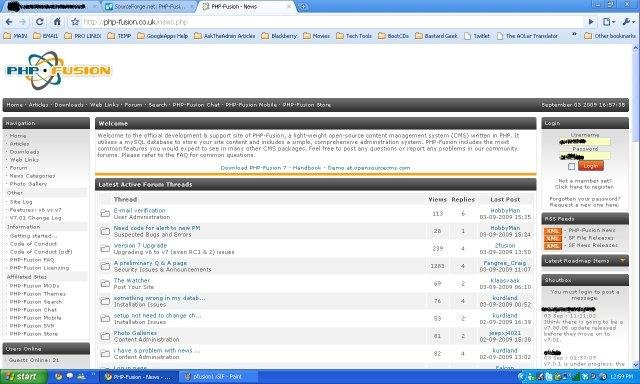Click the Username input field
Viewport: 640px width, 384px height.
pos(585,142)
